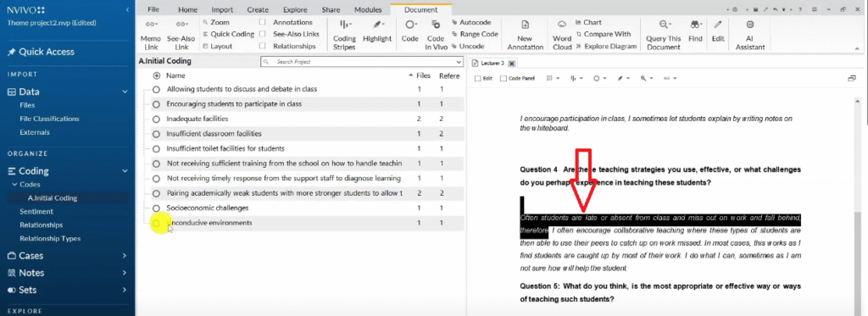The image size is (868, 316).
Task: Click the Edit pencil ribbon button
Action: coord(718,30)
